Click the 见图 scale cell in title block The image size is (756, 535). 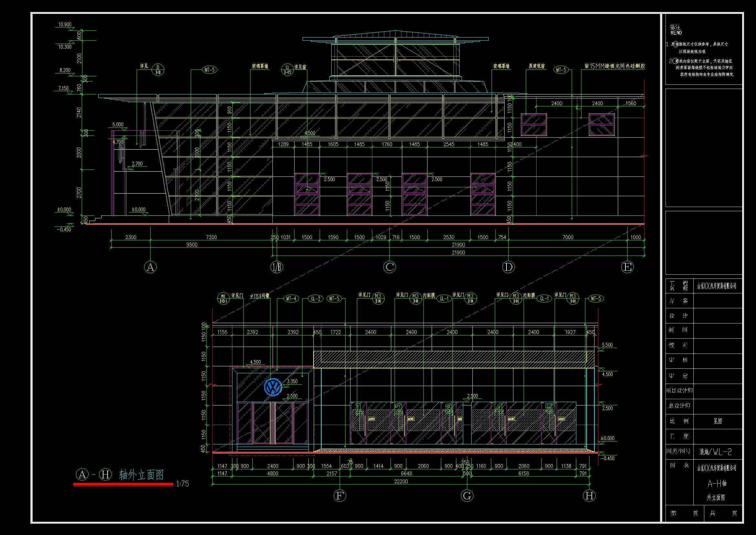[718, 421]
